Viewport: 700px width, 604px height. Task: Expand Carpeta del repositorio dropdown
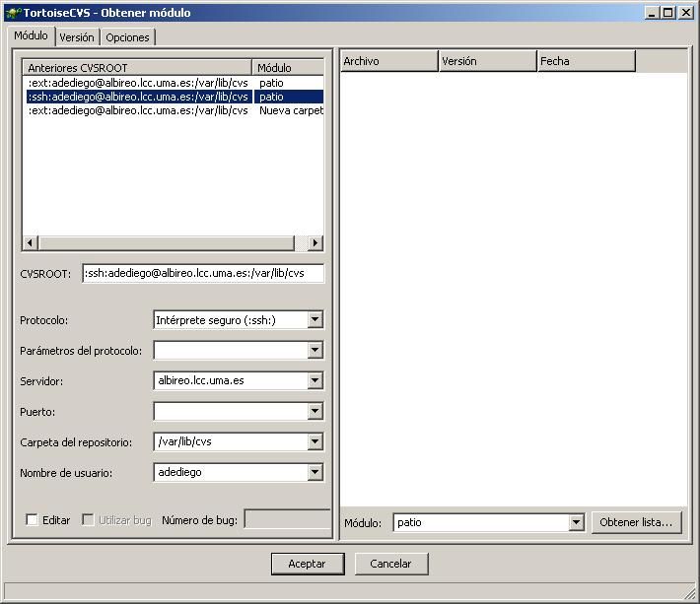[x=315, y=441]
